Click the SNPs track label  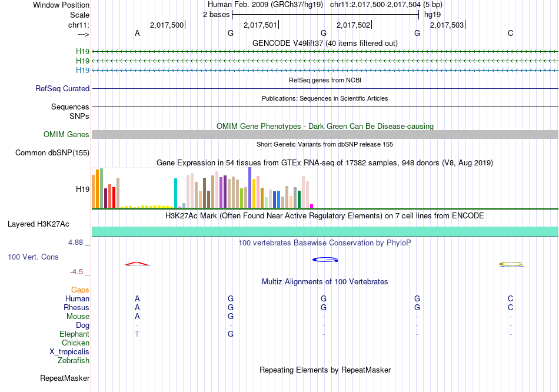(x=79, y=116)
